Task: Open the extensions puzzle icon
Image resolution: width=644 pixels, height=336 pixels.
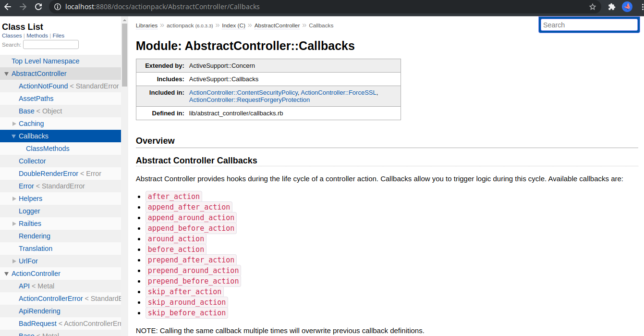Action: tap(611, 7)
